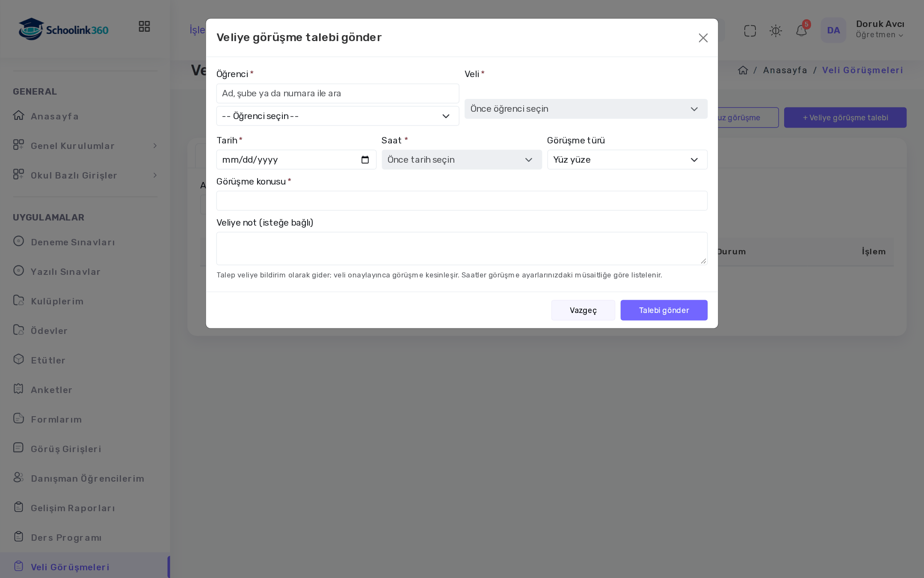The height and width of the screenshot is (578, 924).
Task: Expand the Veli selection dropdown
Action: pyautogui.click(x=586, y=109)
